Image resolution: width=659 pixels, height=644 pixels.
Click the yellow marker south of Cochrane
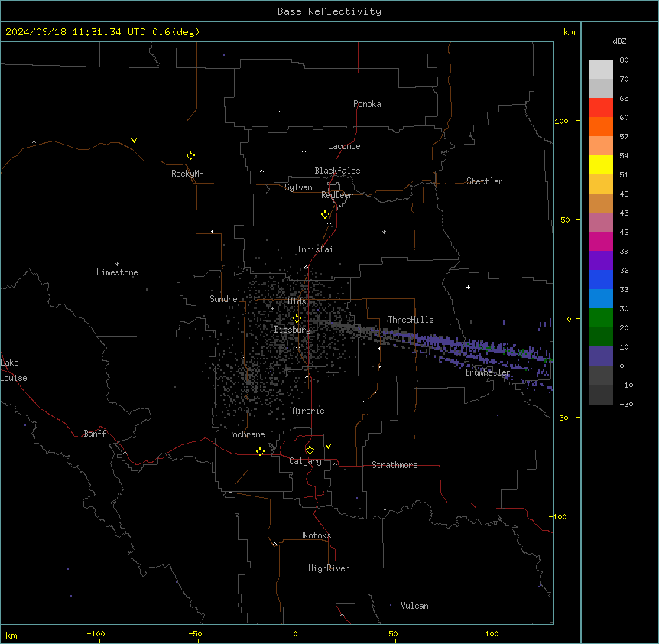[260, 451]
